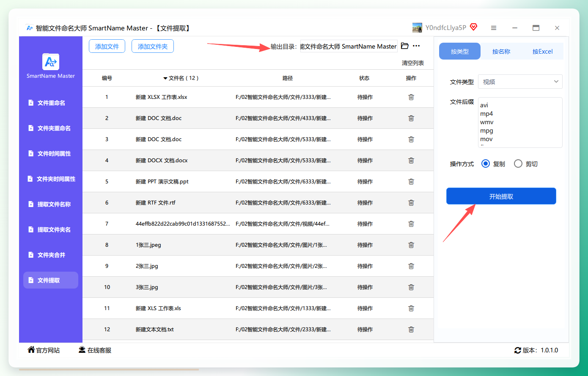Delete the 新建 PPT 演示文稿.ppt row
The height and width of the screenshot is (376, 588).
point(411,182)
